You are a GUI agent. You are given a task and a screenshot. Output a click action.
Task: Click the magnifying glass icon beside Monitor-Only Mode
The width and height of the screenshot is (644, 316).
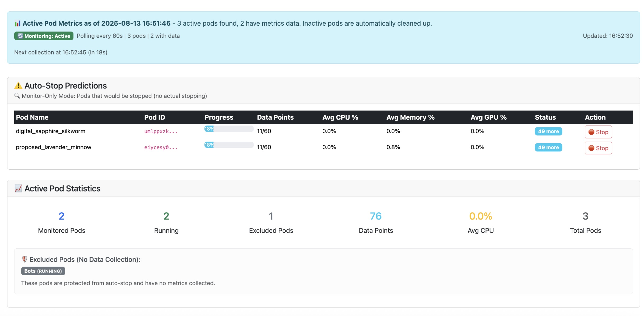click(x=17, y=96)
